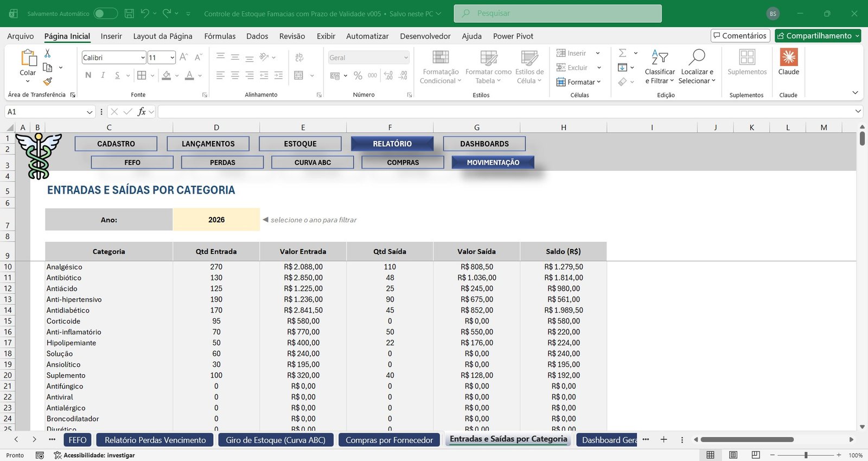Screen dimensions: 868x461
Task: Click the Paste (Colar) clipboard icon
Action: pyautogui.click(x=28, y=59)
